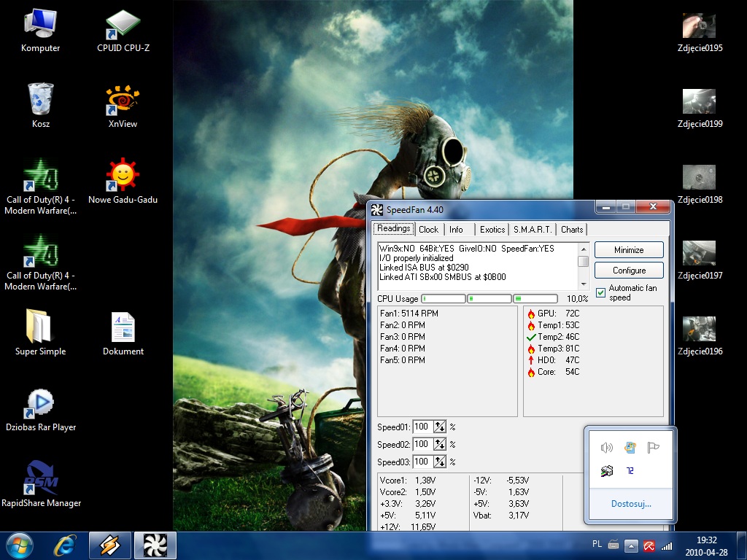Click the volume speaker tray icon
Screen dimensions: 747x560
[606, 448]
